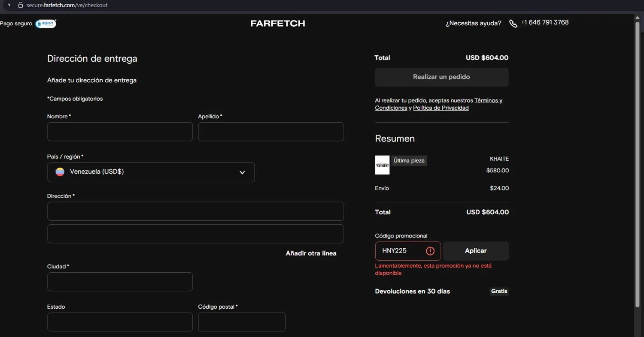Call the +1 646 791 3768 help number
The image size is (644, 337).
[x=544, y=22]
